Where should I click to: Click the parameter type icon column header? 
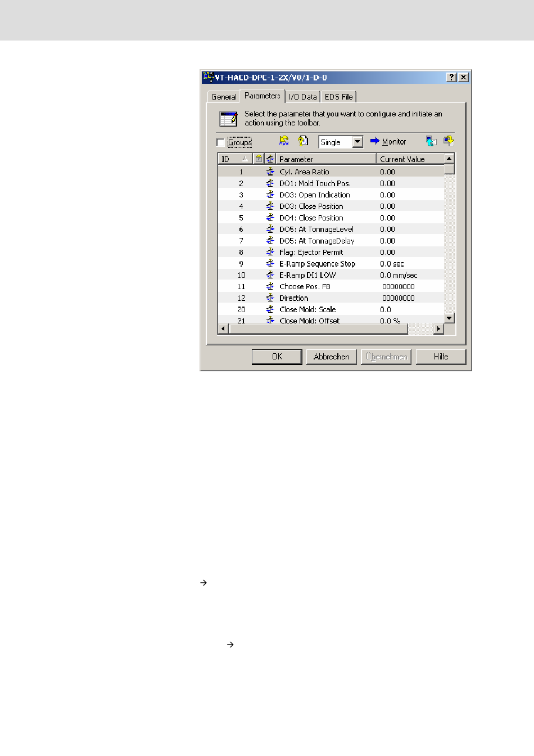270,159
